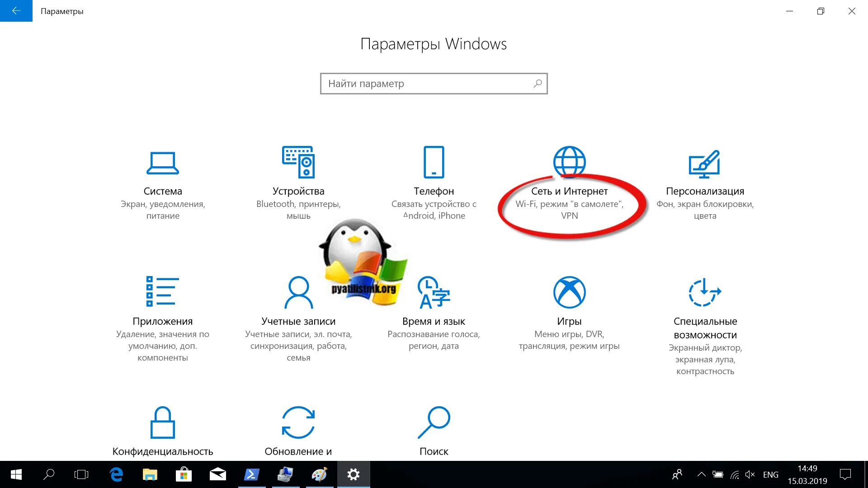Open Сеть и Интернет globe icon
This screenshot has height=488, width=868.
coord(569,161)
